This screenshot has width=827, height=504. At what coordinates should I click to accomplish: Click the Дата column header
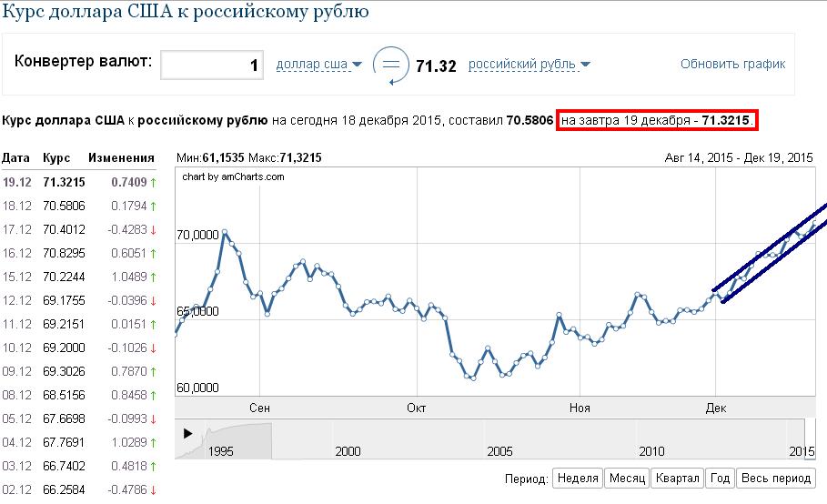[15, 157]
